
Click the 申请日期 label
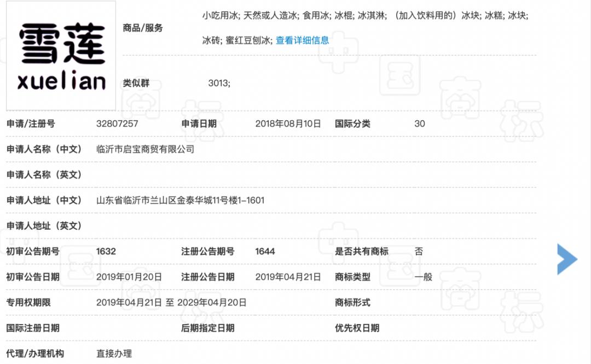pyautogui.click(x=199, y=124)
